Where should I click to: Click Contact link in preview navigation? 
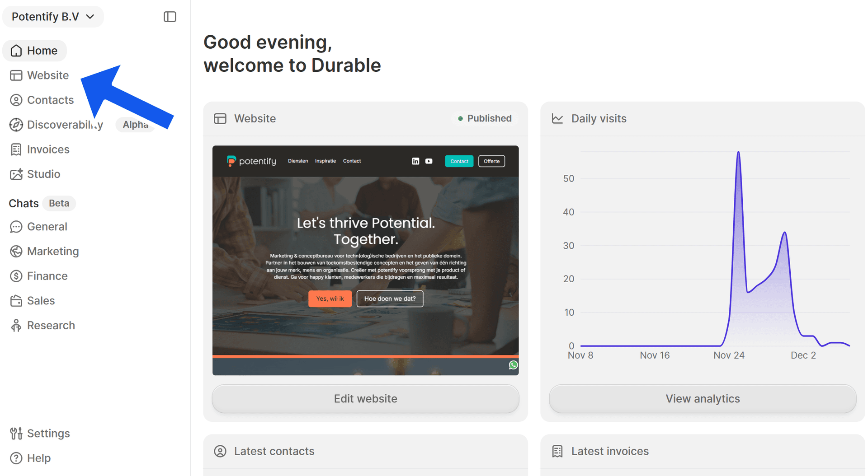click(352, 161)
